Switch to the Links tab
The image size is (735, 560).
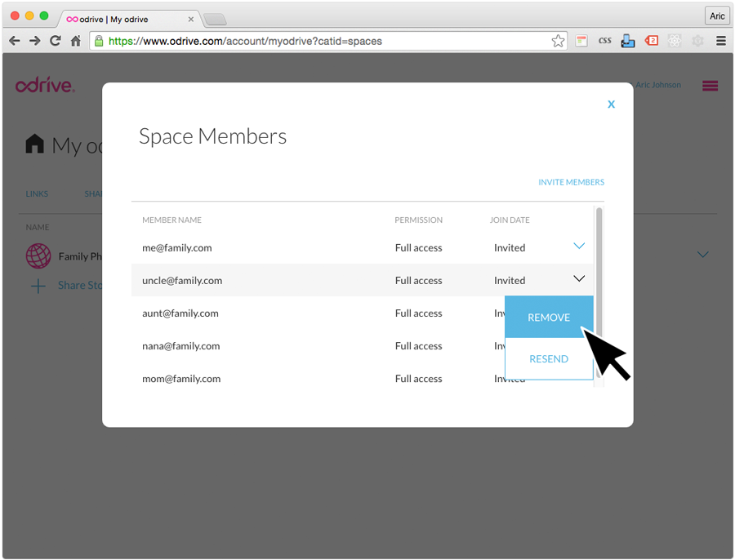[37, 194]
